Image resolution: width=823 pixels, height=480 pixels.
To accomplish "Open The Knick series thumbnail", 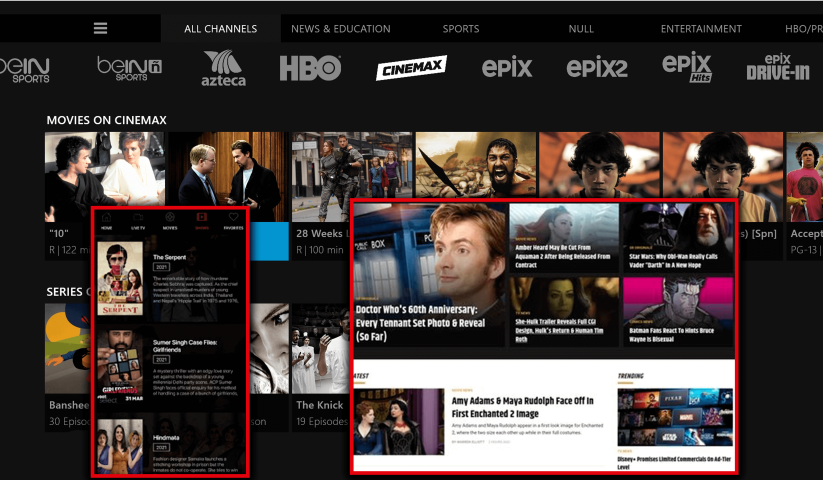I will pos(321,348).
